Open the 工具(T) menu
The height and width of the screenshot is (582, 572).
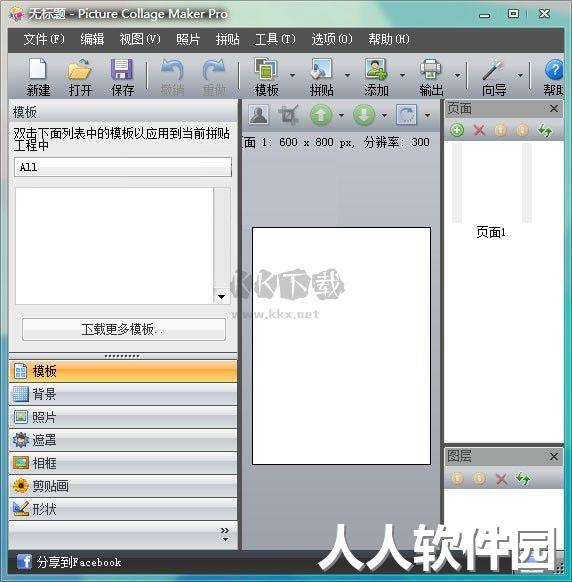pyautogui.click(x=275, y=39)
